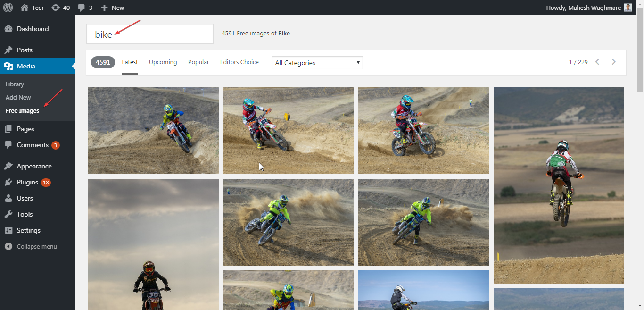Open the Pages menu label

[25, 129]
